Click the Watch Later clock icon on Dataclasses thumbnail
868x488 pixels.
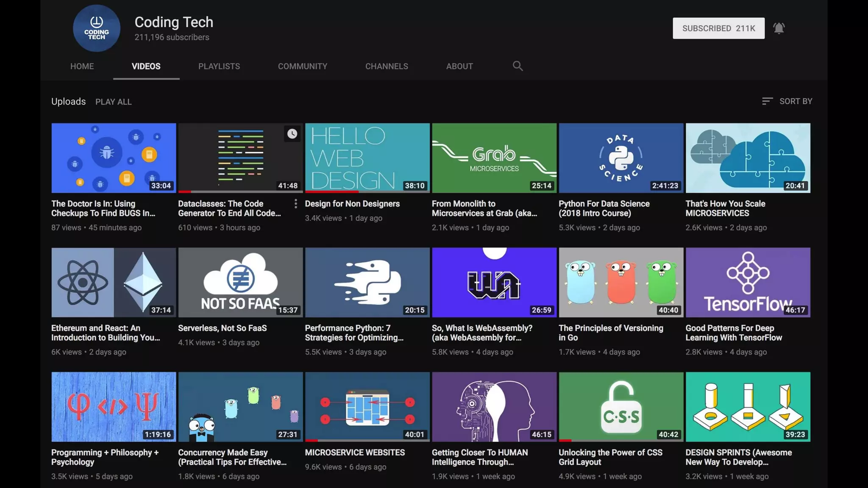click(x=292, y=134)
